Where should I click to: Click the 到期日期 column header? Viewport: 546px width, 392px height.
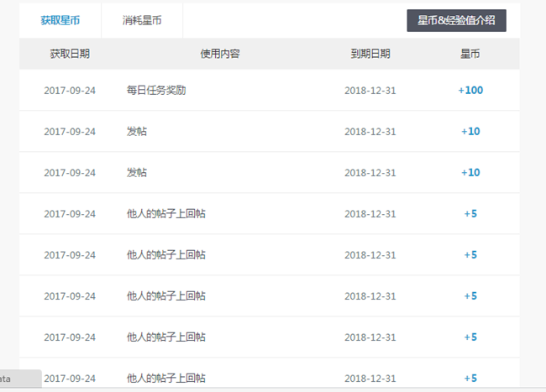click(370, 54)
